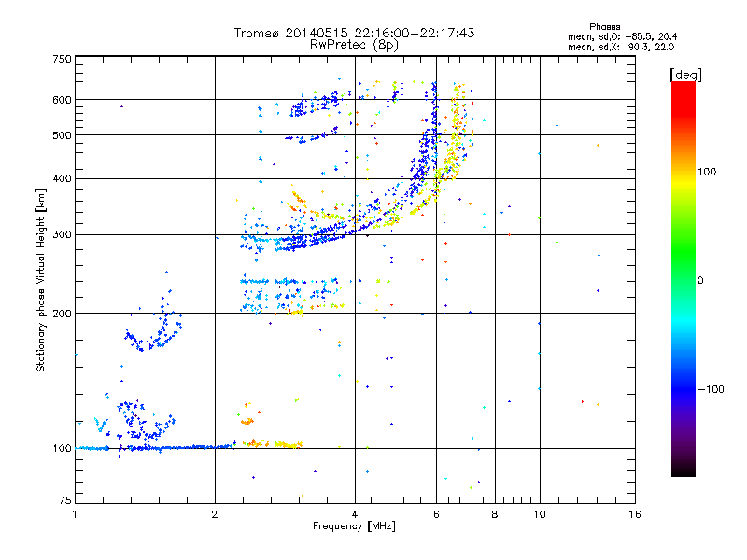The image size is (747, 560).
Task: Click the x-axis tick label '2'
Action: (x=215, y=514)
